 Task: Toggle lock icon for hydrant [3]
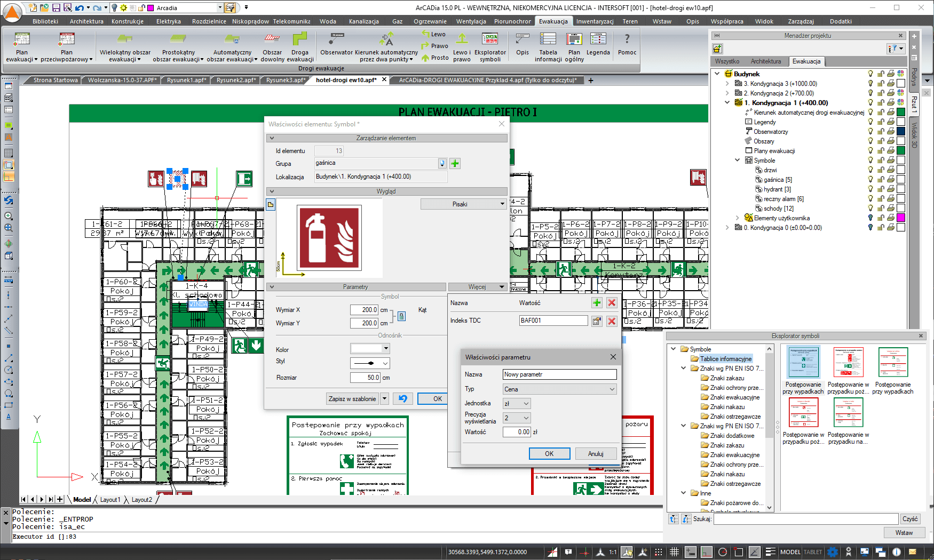click(x=881, y=189)
